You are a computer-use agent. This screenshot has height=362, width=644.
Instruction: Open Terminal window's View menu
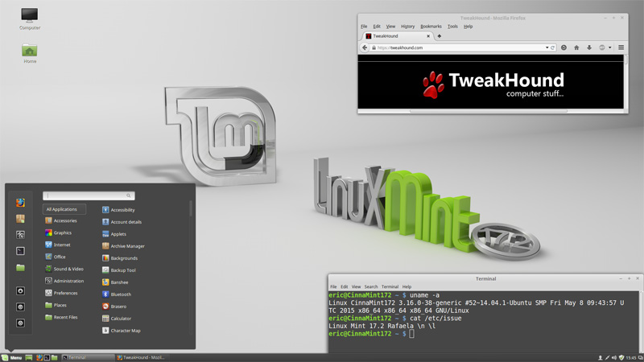(356, 287)
